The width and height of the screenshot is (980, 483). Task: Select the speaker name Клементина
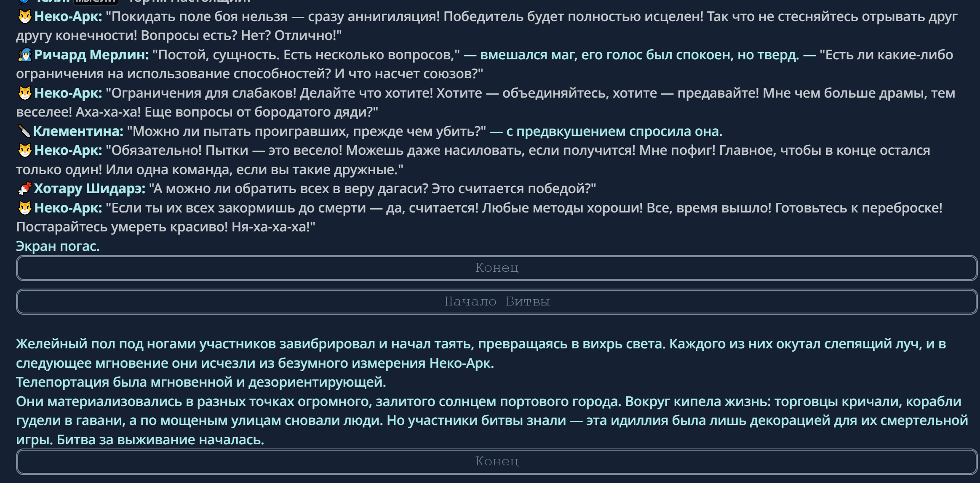[x=78, y=131]
